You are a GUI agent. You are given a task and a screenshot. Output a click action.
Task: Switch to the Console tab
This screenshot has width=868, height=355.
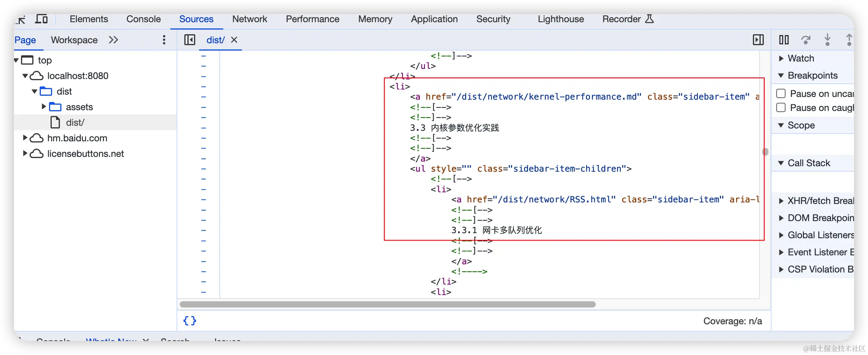click(143, 19)
